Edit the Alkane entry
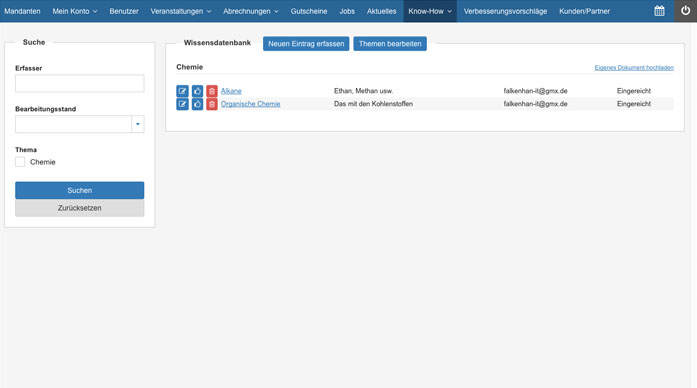697x388 pixels. pyautogui.click(x=182, y=91)
